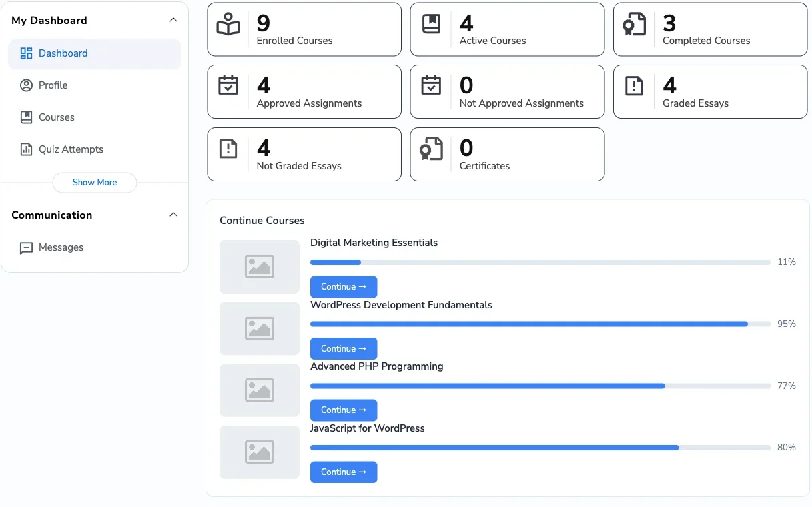The image size is (812, 507).
Task: Click the Not Graded Essays label
Action: (x=299, y=166)
